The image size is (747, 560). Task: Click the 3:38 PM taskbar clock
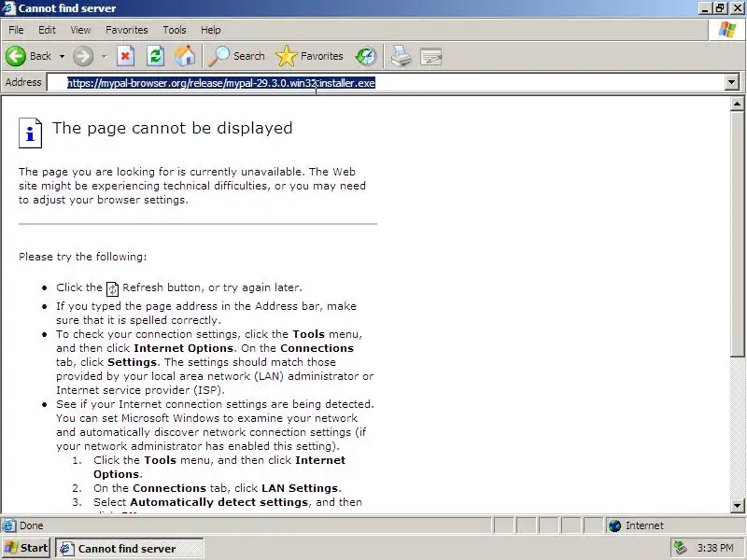pyautogui.click(x=715, y=548)
